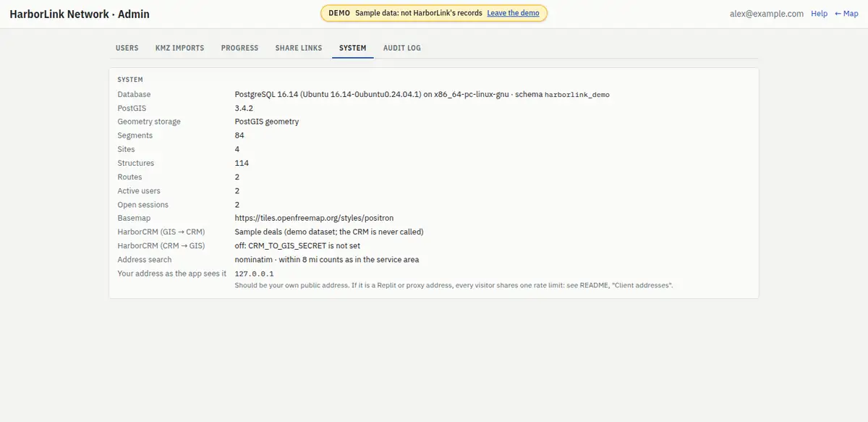Click the PostGIS version 3.4.2 value
Viewport: 868px width, 422px height.
(x=244, y=108)
